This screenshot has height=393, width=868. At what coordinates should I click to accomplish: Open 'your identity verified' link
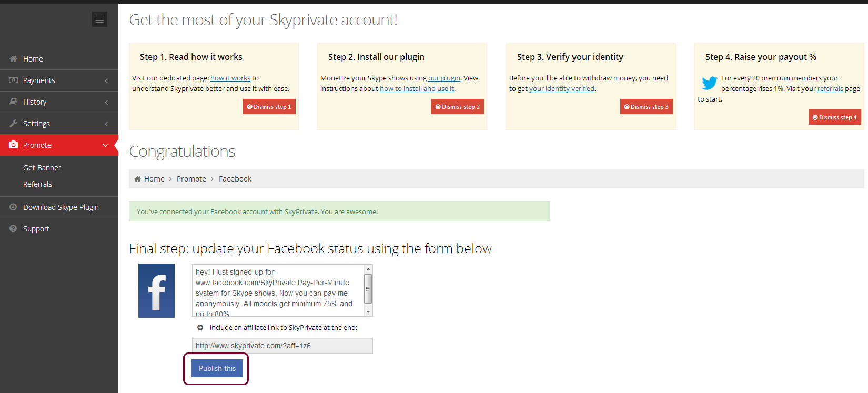[x=562, y=88]
